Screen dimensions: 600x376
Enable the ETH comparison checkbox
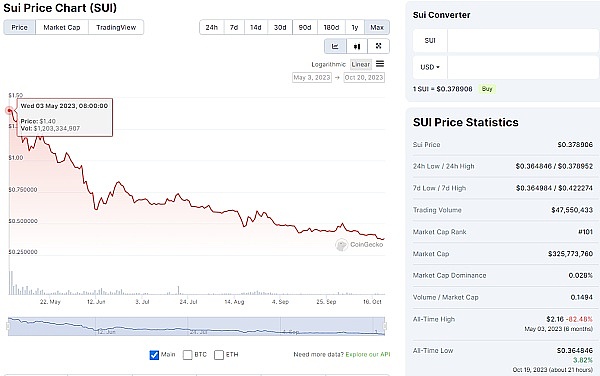click(x=219, y=355)
